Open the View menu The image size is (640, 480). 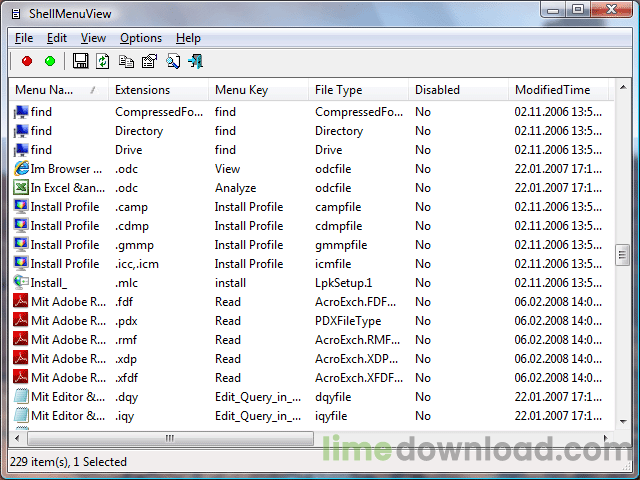(93, 38)
